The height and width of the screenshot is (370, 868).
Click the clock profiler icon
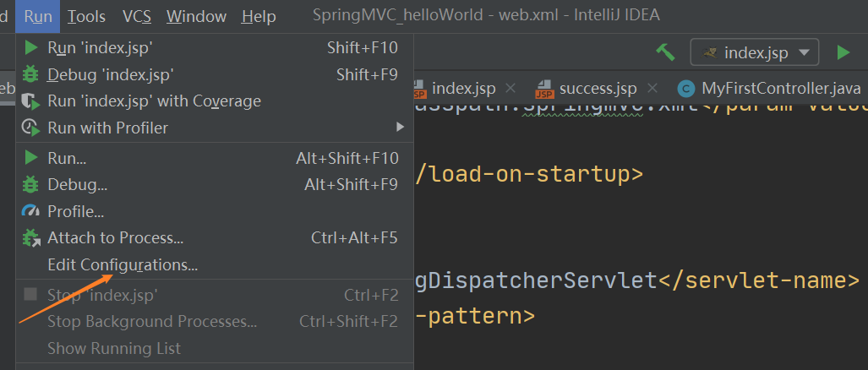[x=30, y=128]
